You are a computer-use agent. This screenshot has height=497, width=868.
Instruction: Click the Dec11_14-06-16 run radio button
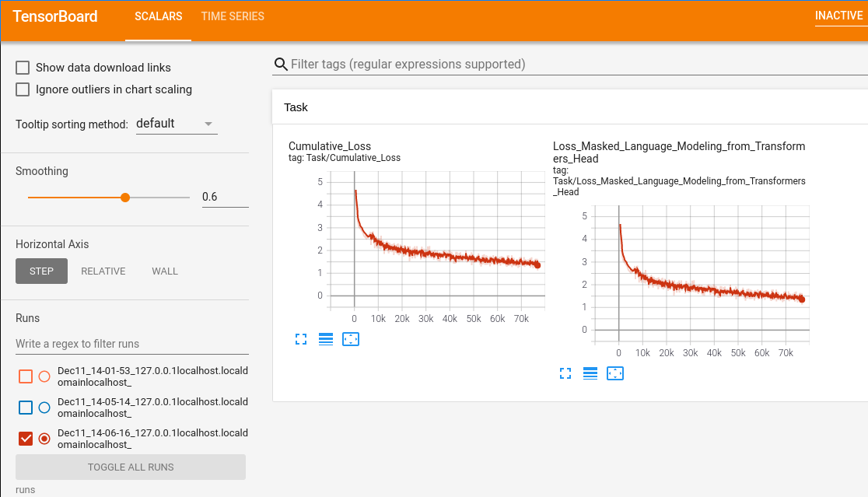pos(45,439)
